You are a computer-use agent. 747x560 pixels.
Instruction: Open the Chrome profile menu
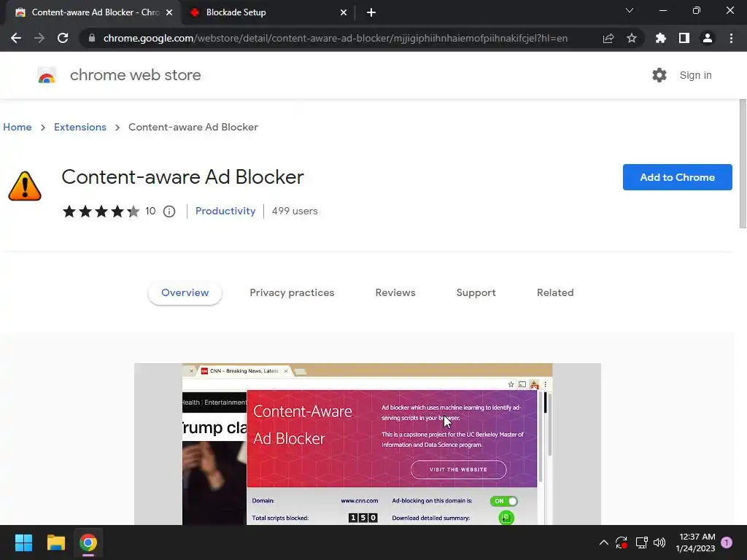tap(708, 38)
